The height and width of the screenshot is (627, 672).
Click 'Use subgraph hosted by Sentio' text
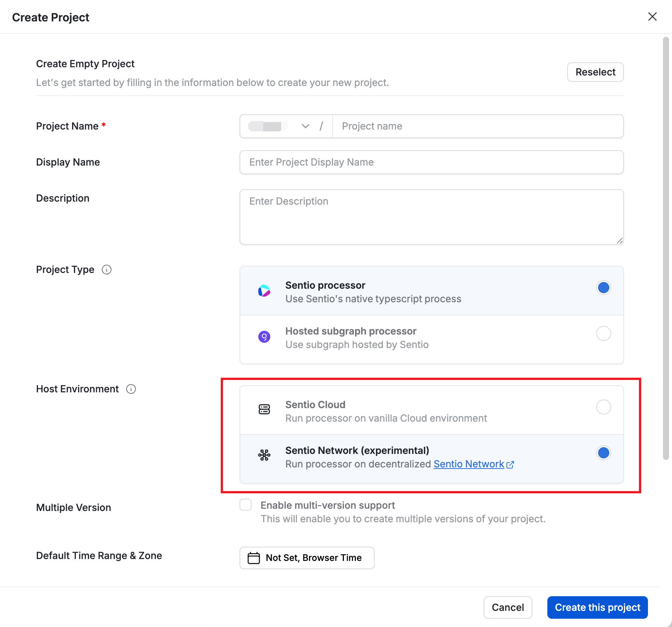[x=357, y=345]
